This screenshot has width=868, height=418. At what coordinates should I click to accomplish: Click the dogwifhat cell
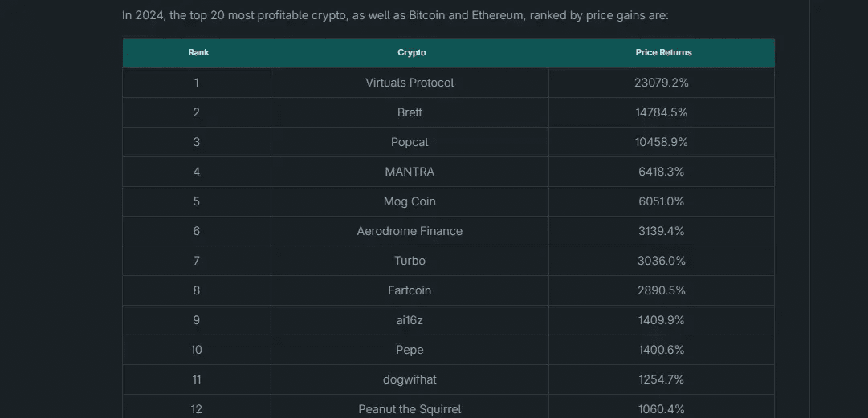[410, 379]
